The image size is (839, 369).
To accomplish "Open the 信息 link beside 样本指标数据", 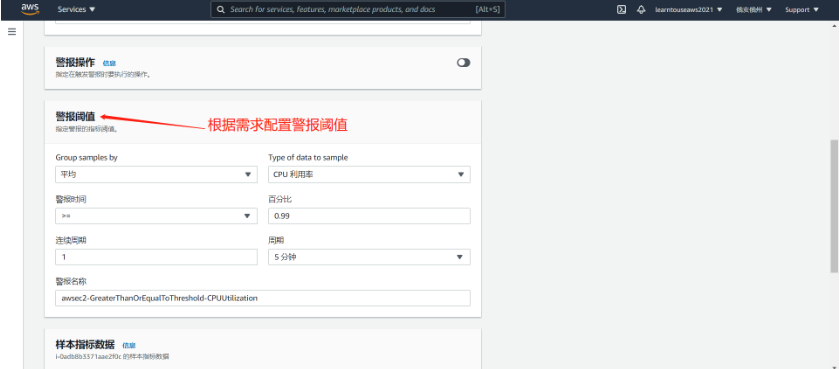I will coord(129,345).
